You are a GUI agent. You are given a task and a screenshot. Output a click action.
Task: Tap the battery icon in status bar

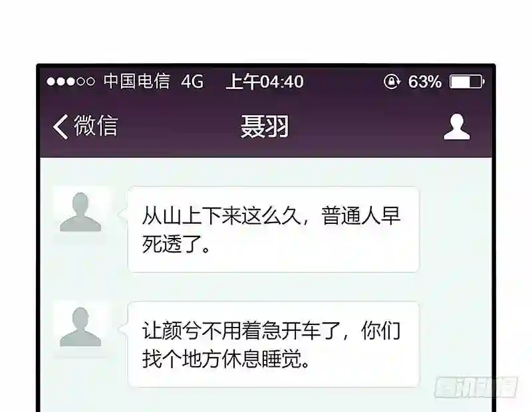pos(467,82)
